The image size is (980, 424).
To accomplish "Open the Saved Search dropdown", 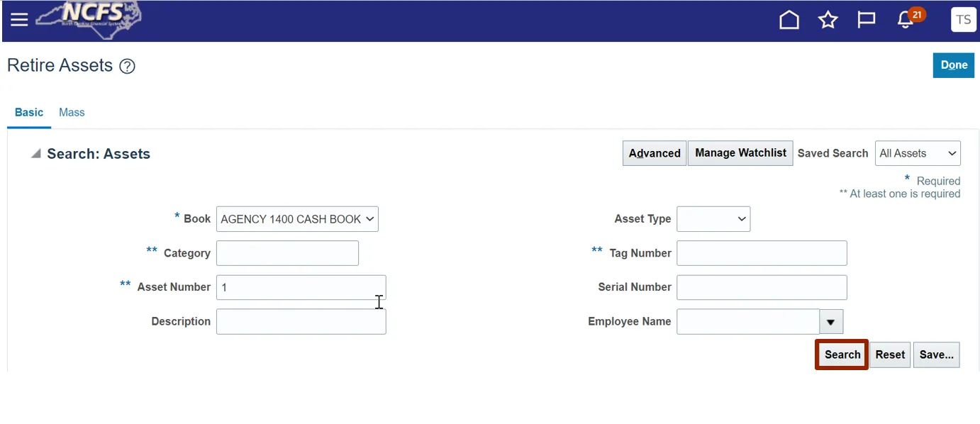I will coord(918,153).
